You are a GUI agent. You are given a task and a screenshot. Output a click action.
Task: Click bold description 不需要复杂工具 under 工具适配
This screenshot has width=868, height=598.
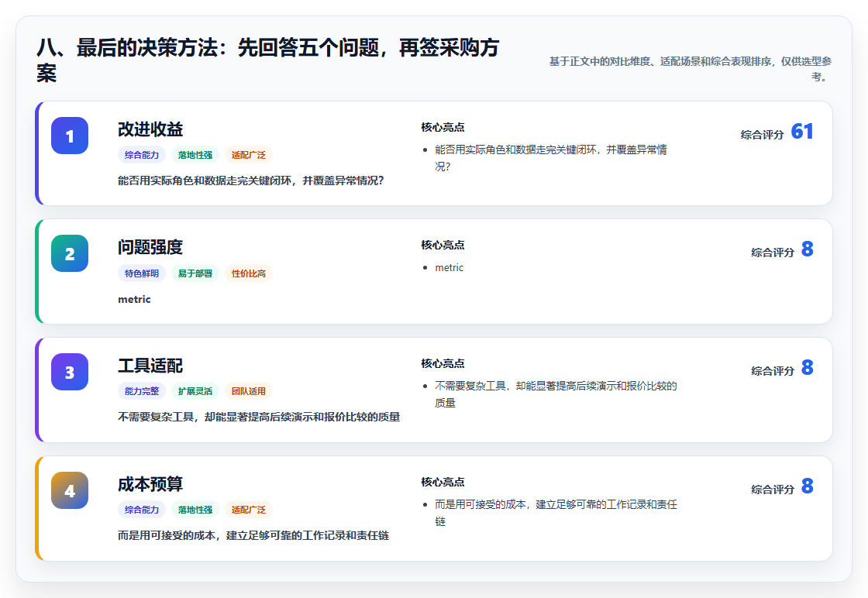[x=259, y=417]
